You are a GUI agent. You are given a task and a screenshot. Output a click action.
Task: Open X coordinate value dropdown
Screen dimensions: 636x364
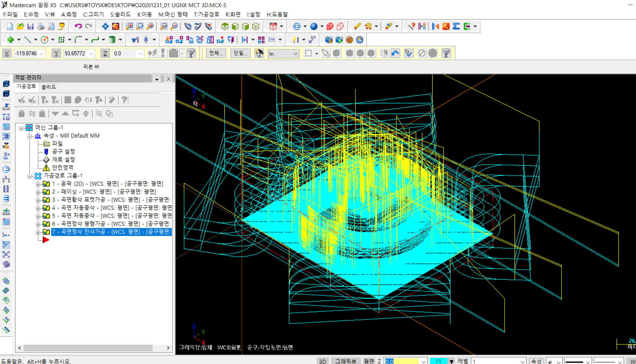pyautogui.click(x=42, y=54)
